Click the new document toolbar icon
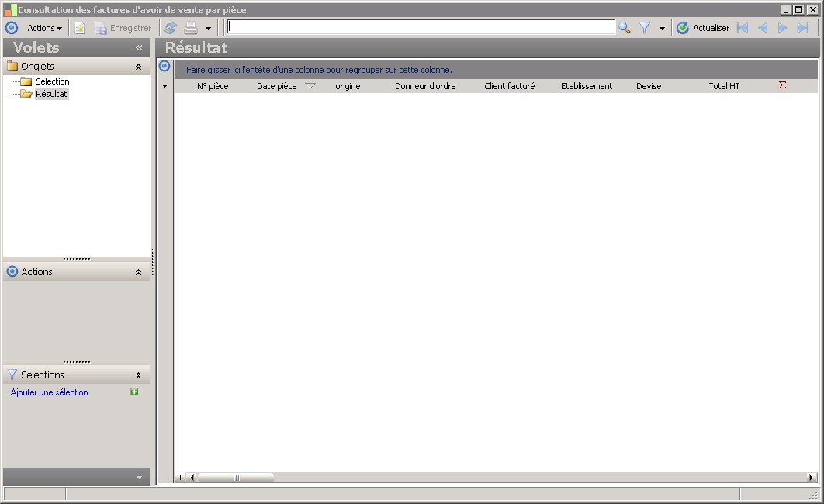 point(80,29)
